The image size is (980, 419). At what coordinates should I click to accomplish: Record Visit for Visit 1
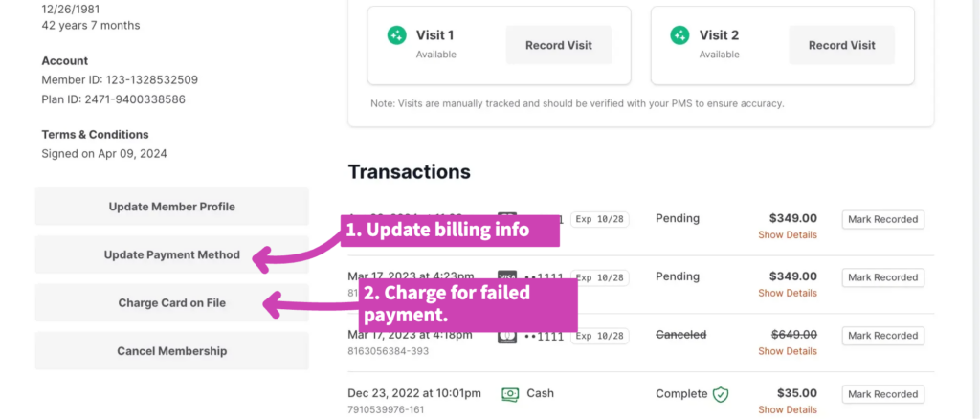click(x=558, y=45)
